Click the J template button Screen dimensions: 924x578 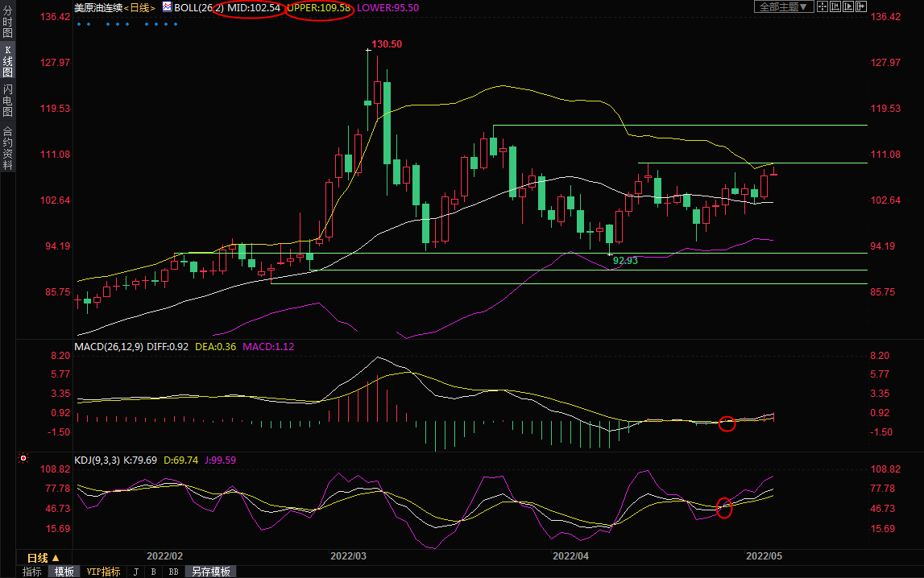click(135, 572)
